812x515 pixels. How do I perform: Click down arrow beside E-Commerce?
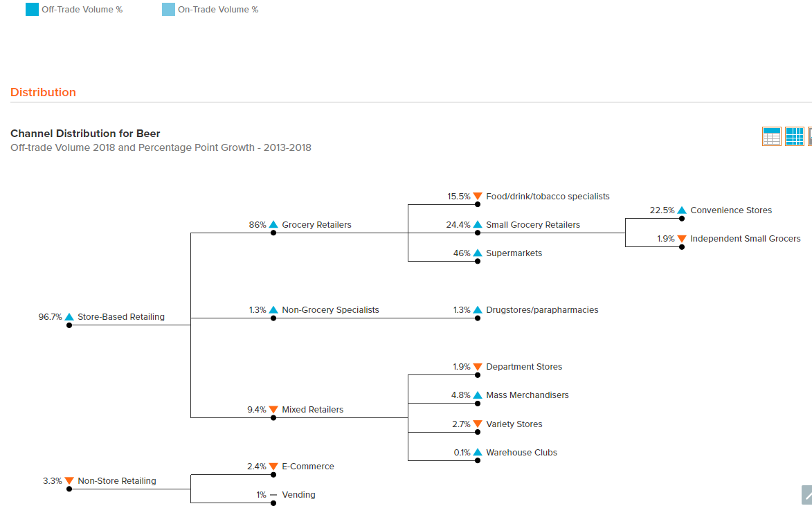coord(273,467)
